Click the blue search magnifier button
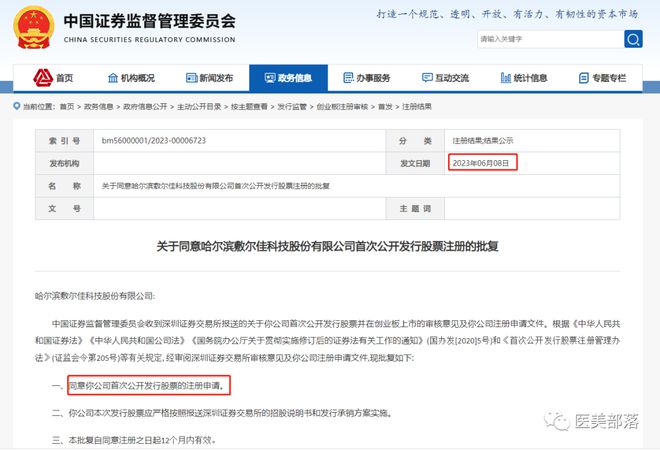The image size is (660, 450). tap(633, 39)
